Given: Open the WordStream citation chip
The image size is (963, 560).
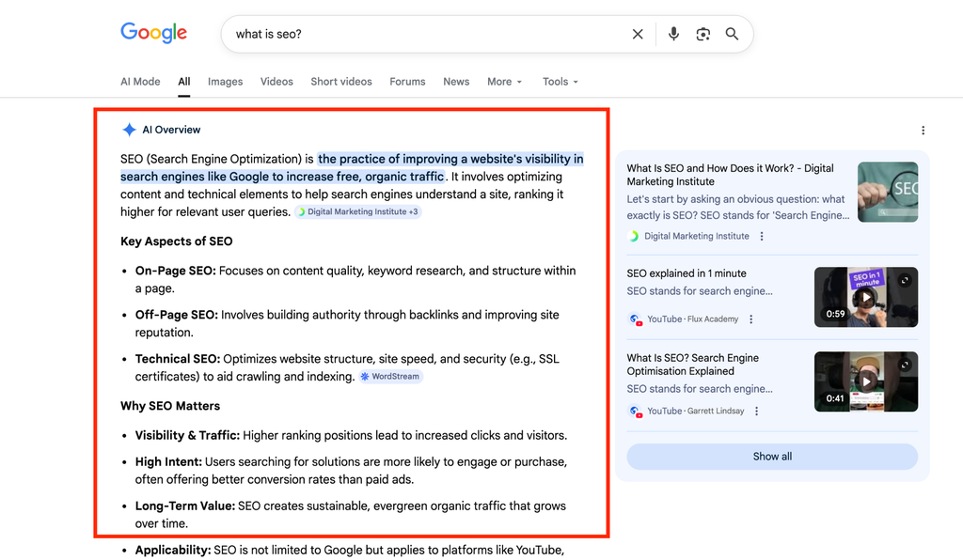Looking at the screenshot, I should 390,377.
